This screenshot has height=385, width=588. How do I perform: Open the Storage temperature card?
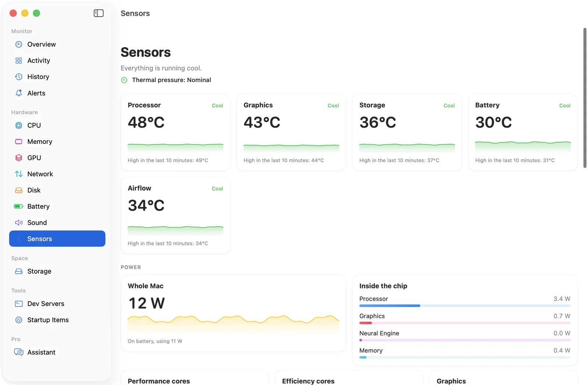coord(407,132)
